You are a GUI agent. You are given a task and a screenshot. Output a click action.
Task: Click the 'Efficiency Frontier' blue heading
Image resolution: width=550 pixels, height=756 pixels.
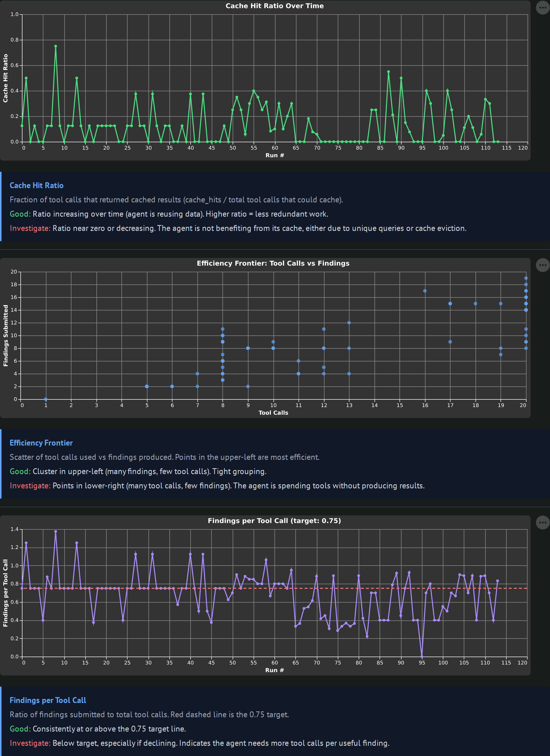coord(41,443)
